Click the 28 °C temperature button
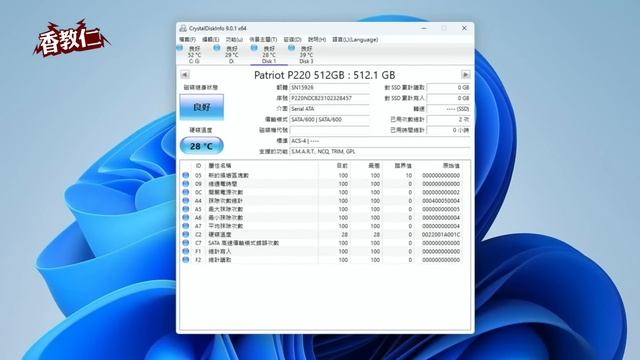 click(x=202, y=146)
